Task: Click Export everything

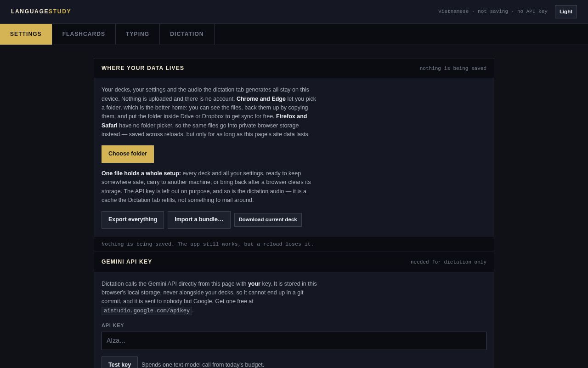Action: click(x=133, y=220)
